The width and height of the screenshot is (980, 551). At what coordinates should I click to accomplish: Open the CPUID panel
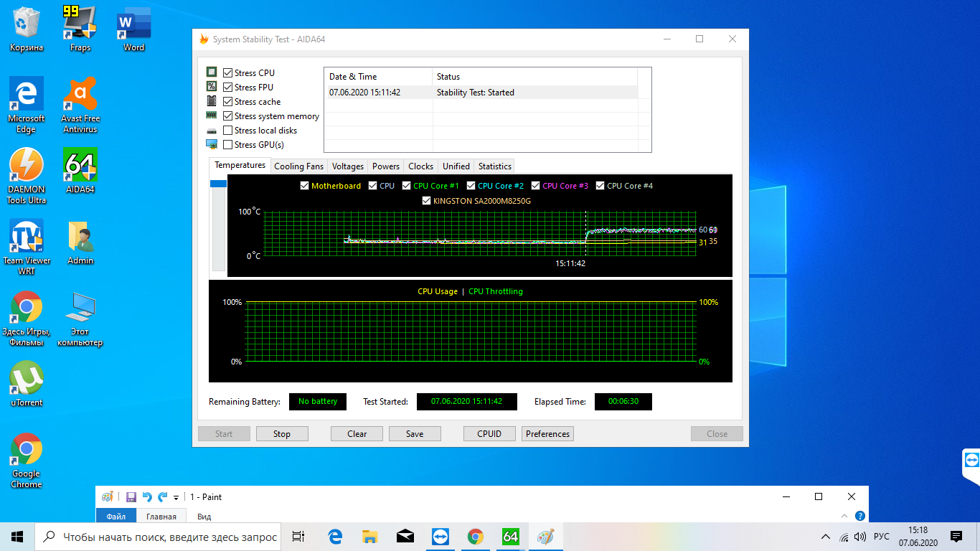(x=489, y=433)
